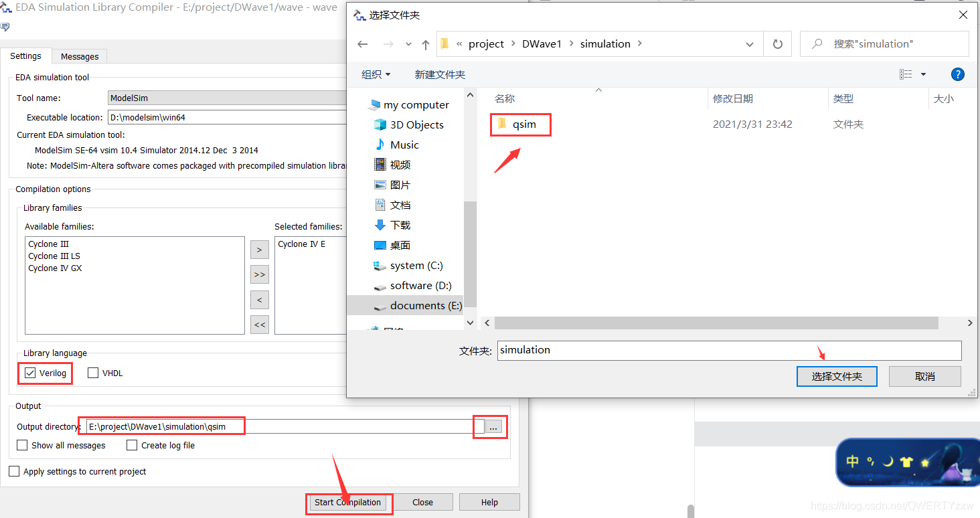Open system (C:) drive
The height and width of the screenshot is (518, 980).
pos(408,266)
